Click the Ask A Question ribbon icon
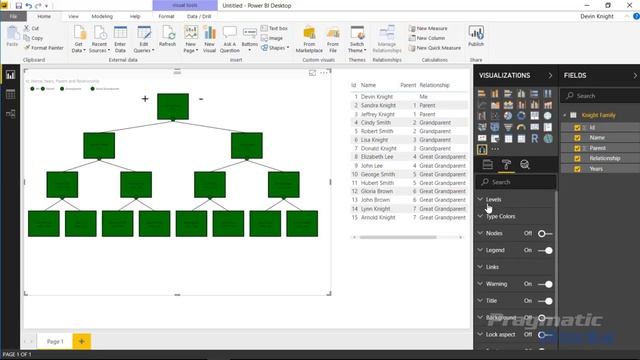The image size is (640, 360). click(229, 39)
